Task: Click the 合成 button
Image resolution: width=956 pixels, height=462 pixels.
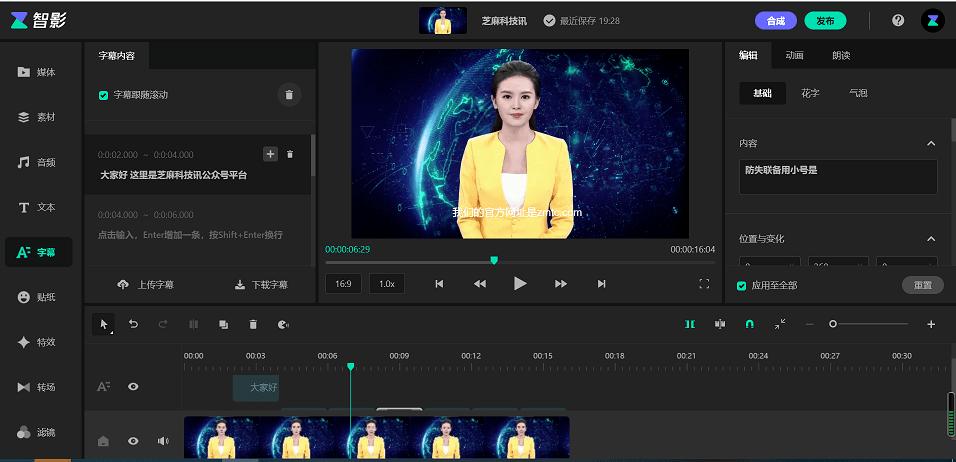Action: coord(776,21)
